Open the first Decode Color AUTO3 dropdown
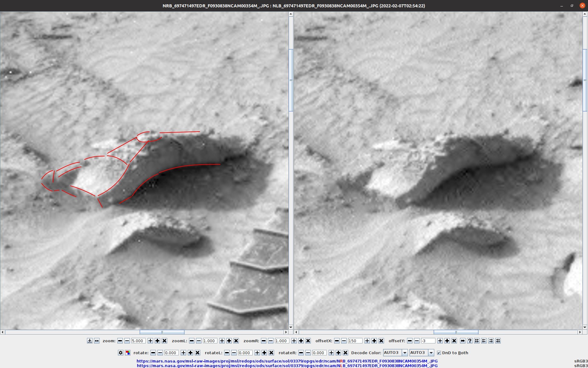Viewport: 588px width, 368px height. coord(405,353)
